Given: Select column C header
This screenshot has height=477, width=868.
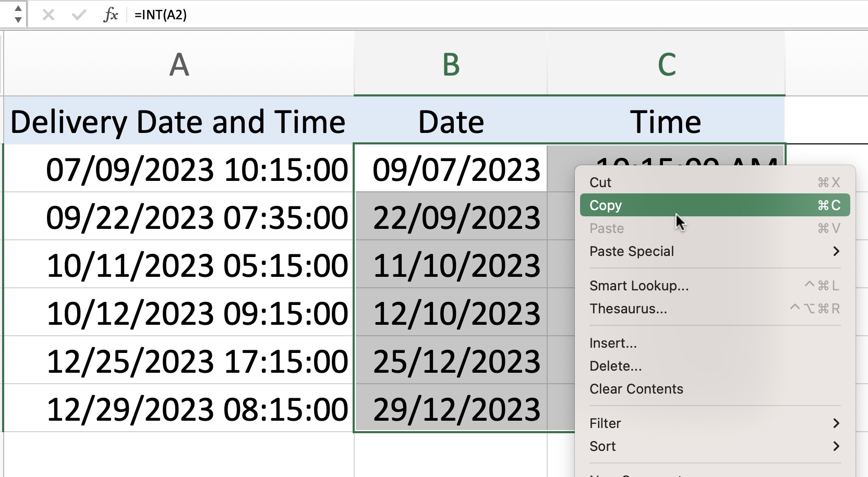Looking at the screenshot, I should coord(666,64).
